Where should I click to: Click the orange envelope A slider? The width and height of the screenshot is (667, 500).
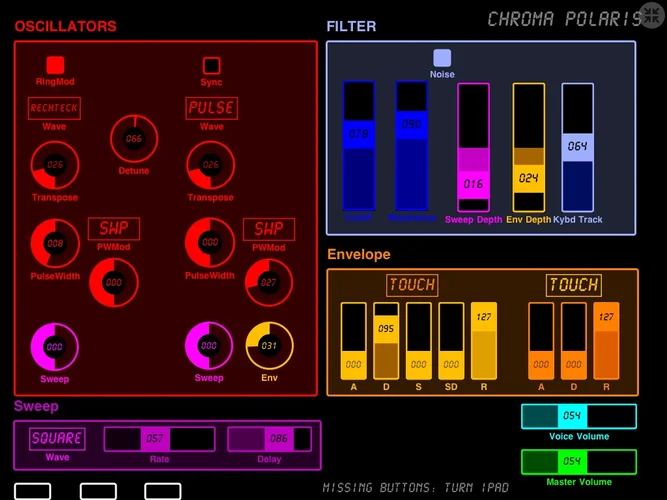[541, 341]
